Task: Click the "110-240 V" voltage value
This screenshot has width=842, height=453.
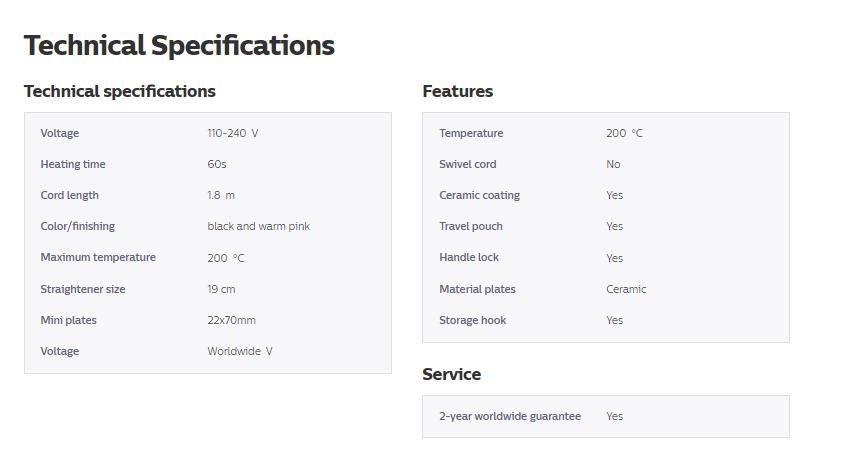Action: click(x=233, y=133)
